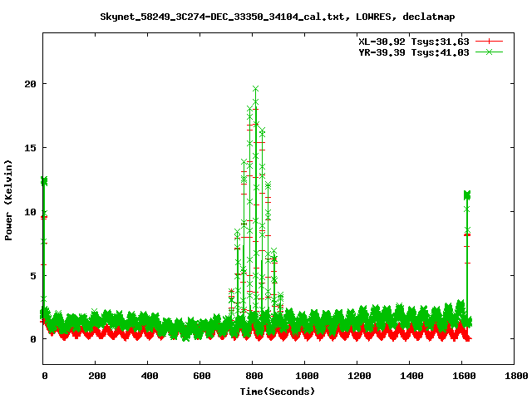Click the x-axis tick label 1200
This screenshot has width=532, height=399.
[359, 376]
